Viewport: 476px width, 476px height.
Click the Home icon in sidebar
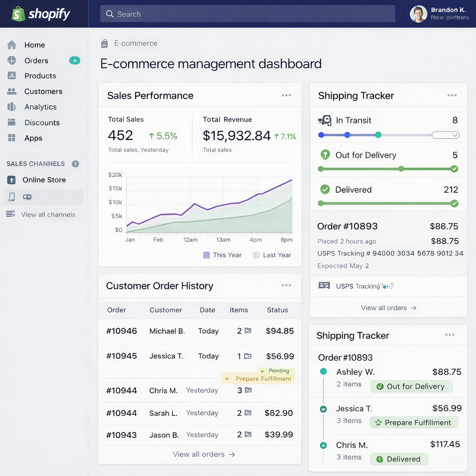(x=12, y=45)
